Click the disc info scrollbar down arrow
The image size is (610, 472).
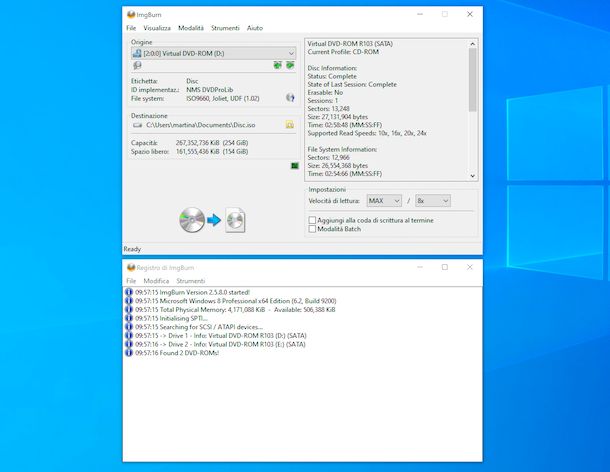point(473,176)
